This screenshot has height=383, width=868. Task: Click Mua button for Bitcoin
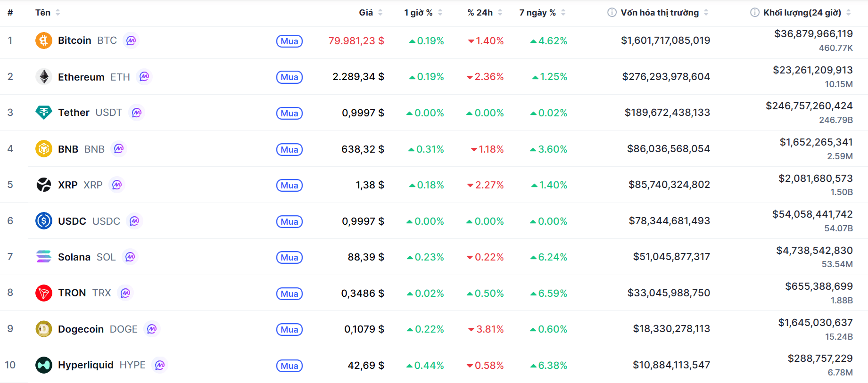pos(289,41)
